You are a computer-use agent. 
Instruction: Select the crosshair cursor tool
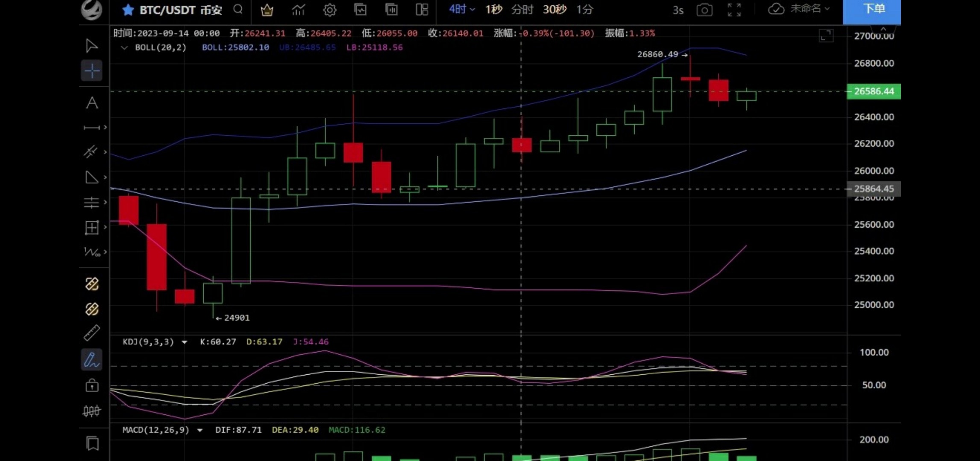click(x=91, y=71)
